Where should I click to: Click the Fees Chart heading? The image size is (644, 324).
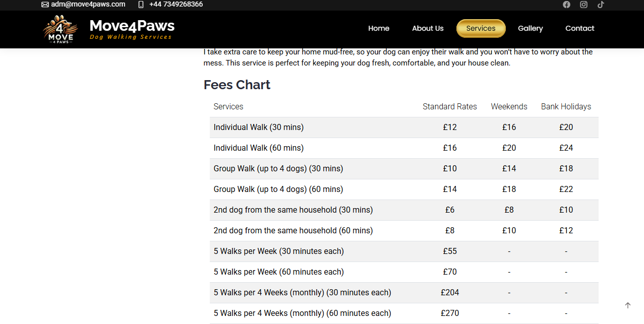(x=237, y=85)
